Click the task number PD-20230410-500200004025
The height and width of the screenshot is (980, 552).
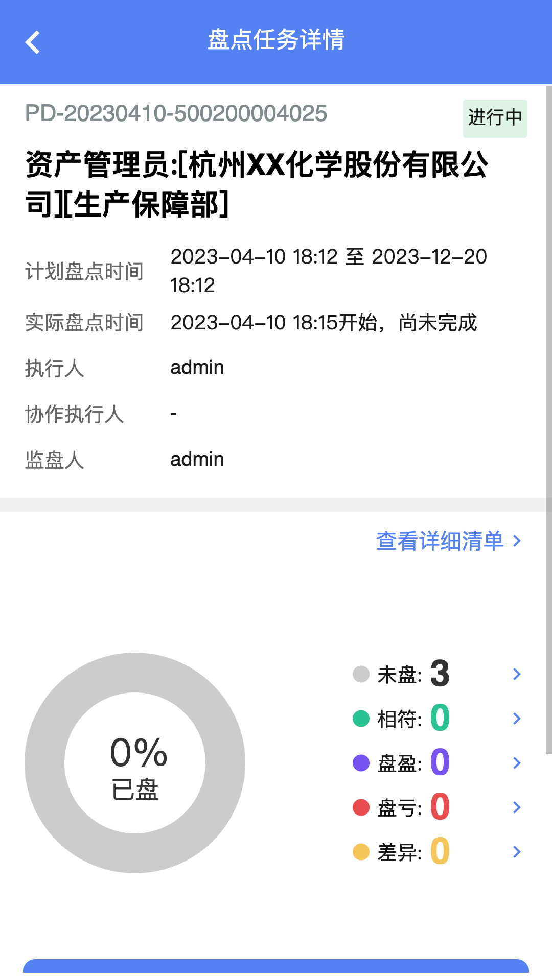176,113
